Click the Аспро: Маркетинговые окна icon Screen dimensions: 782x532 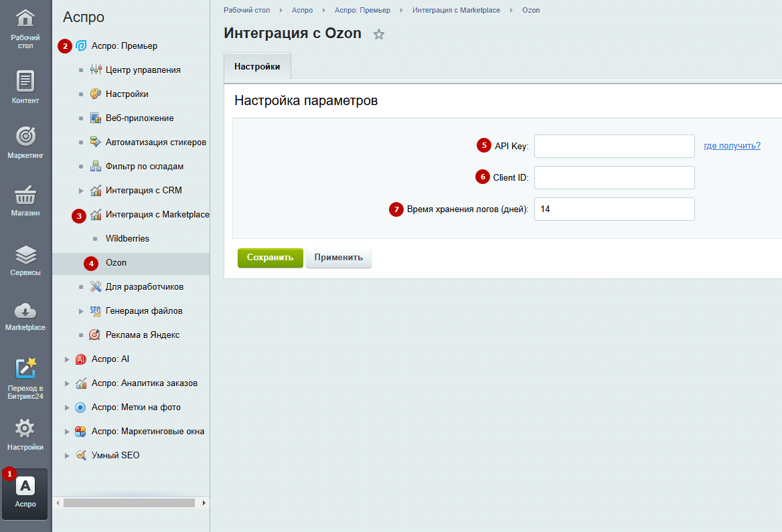pyautogui.click(x=80, y=431)
